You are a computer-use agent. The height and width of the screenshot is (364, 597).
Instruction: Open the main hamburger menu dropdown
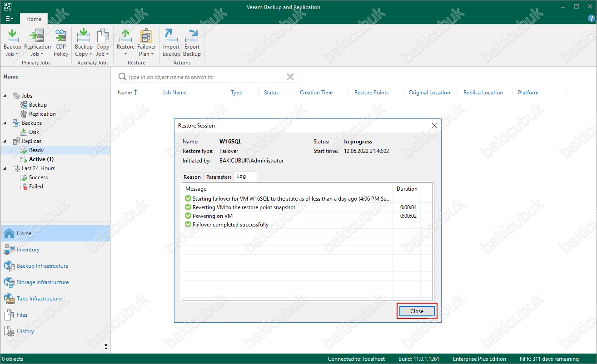pos(9,19)
